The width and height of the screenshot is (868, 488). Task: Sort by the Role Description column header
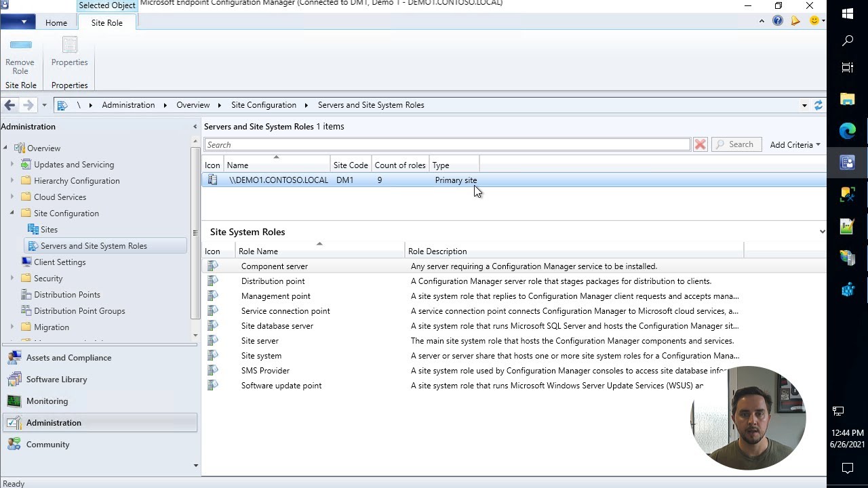pos(574,251)
